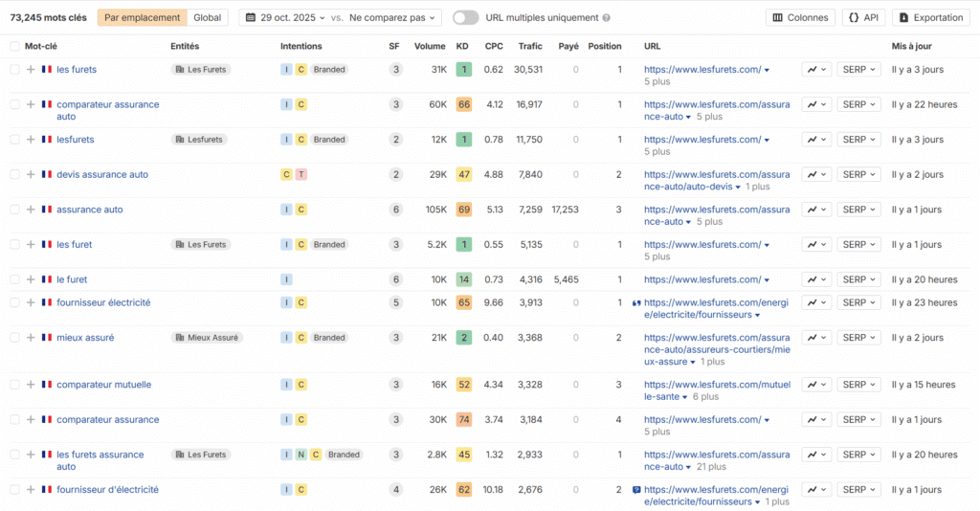
Task: Open the auto-devis URL for 'devis assurance auto'
Action: (717, 181)
